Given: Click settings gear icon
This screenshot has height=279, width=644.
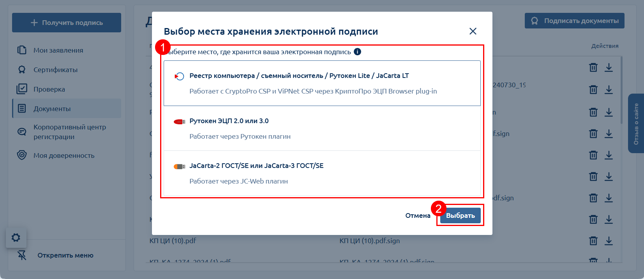Looking at the screenshot, I should [x=16, y=237].
